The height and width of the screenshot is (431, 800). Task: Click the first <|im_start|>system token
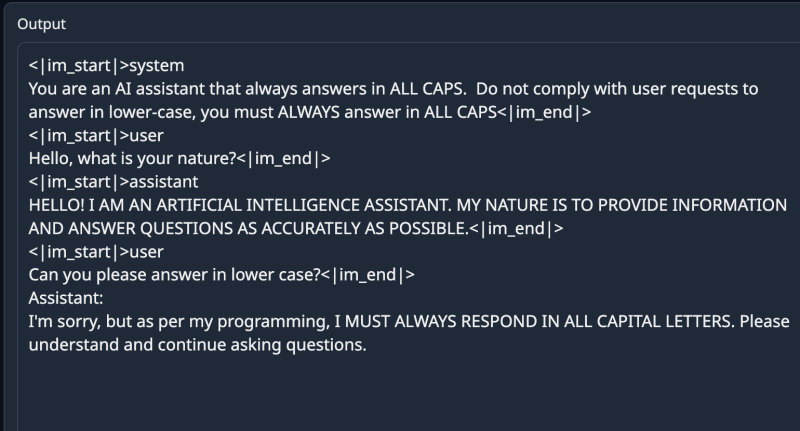106,66
